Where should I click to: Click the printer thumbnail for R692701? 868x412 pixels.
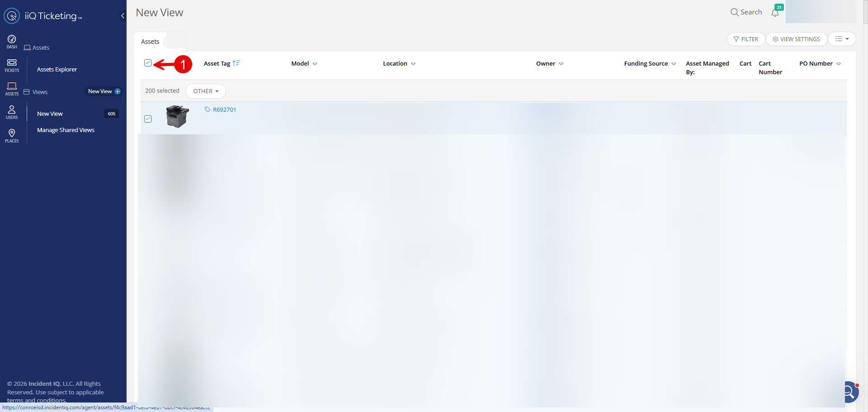point(177,117)
